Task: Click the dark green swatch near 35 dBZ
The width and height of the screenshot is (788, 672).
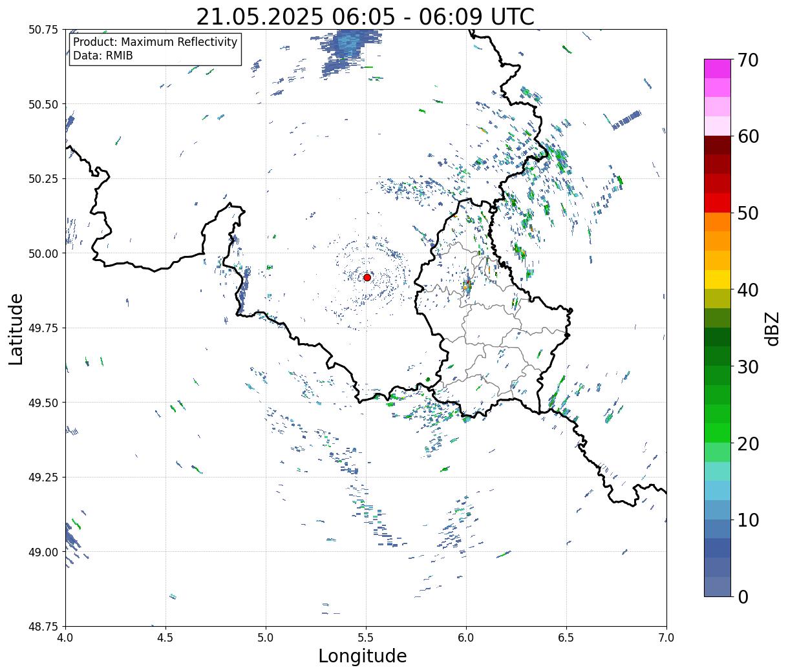Action: pos(718,337)
